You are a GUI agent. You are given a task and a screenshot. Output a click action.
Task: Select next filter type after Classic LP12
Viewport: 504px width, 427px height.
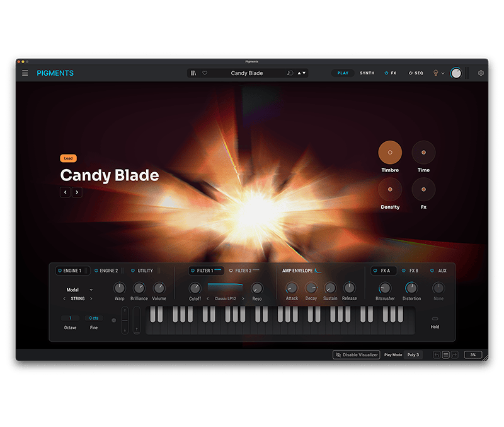coord(243,298)
